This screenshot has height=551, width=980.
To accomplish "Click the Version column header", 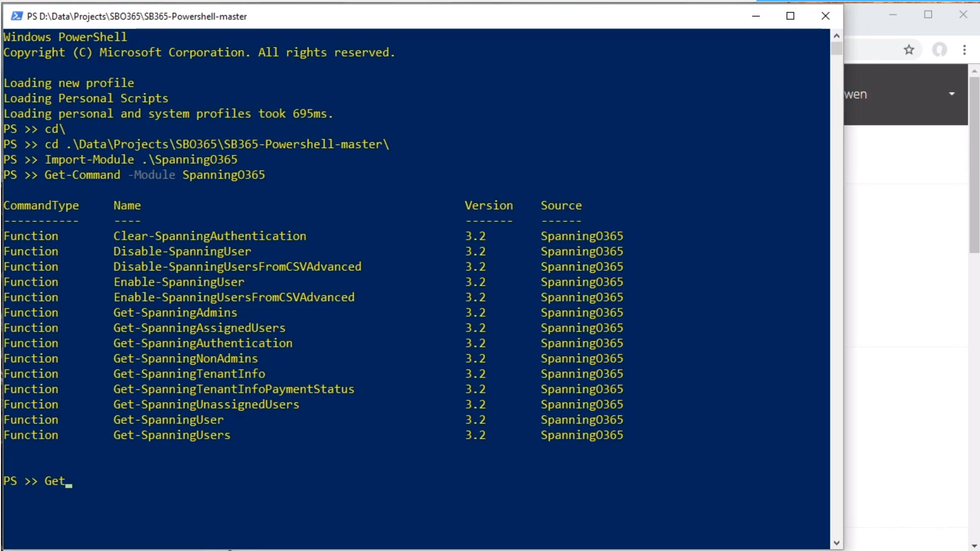I will (x=488, y=206).
